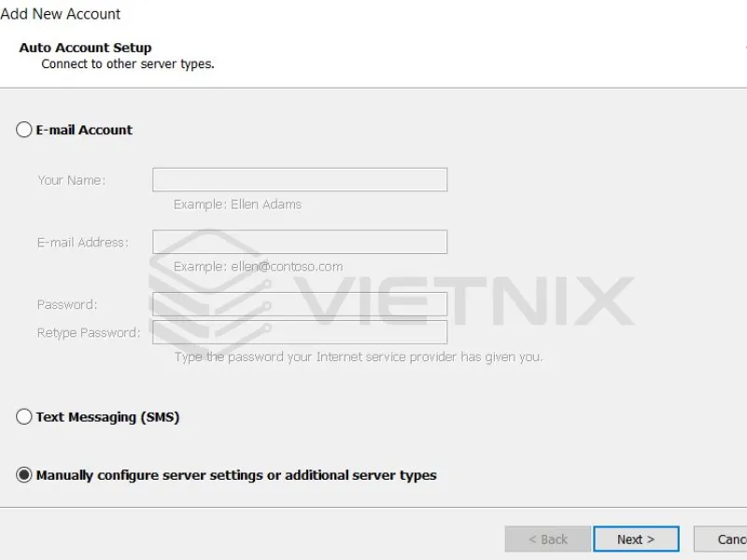Click the Password input field

pyautogui.click(x=299, y=303)
